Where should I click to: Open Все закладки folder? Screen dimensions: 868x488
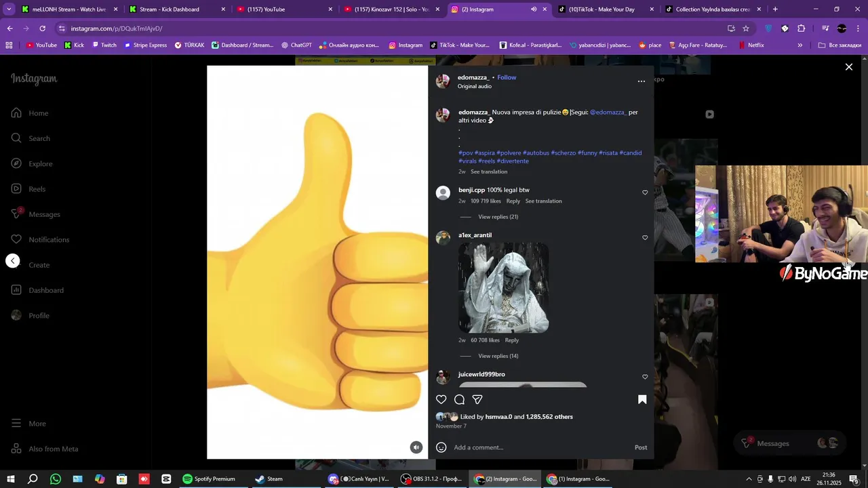pyautogui.click(x=840, y=45)
